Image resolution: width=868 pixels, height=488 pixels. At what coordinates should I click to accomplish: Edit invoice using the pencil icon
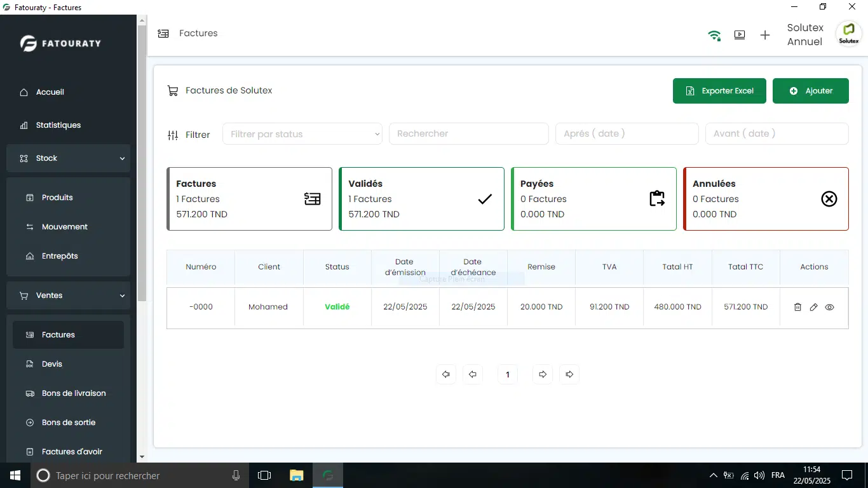click(x=813, y=308)
